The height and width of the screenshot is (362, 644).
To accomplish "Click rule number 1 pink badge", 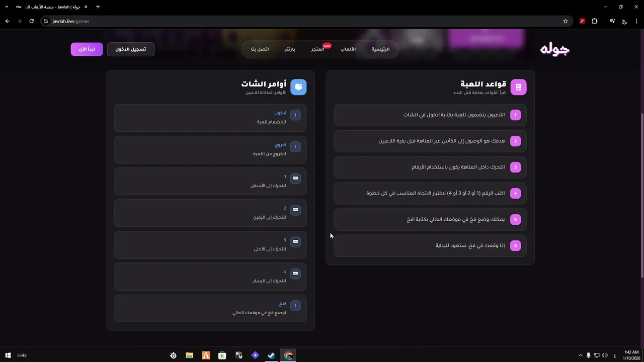I will [x=515, y=115].
